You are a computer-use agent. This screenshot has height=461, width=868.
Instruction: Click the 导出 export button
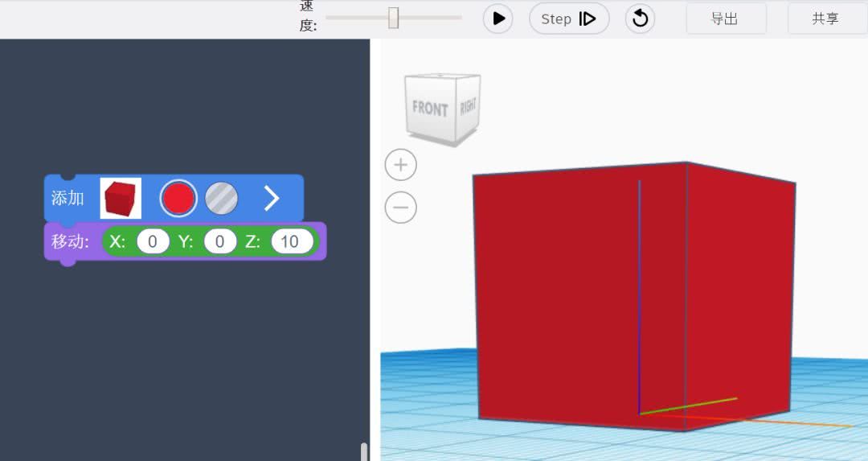click(x=727, y=19)
